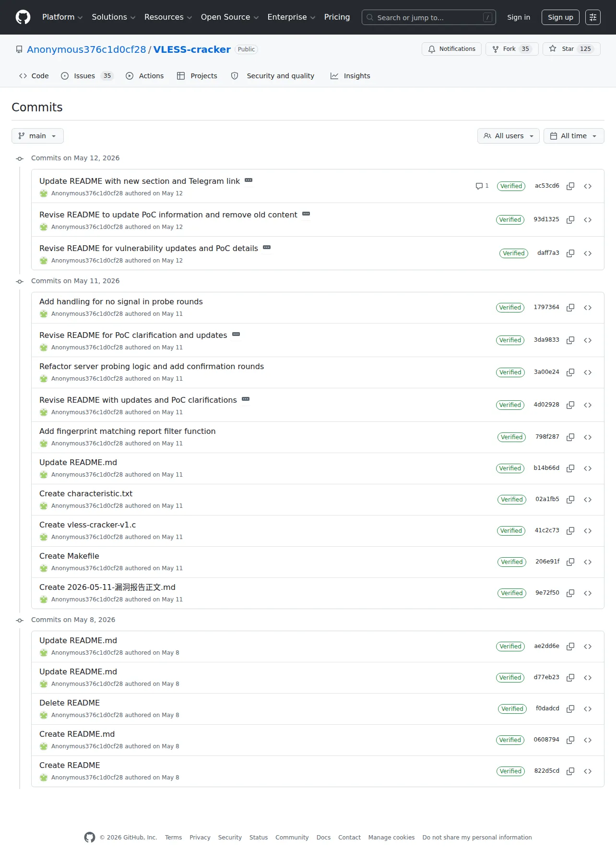Open Manage cookies in the footer
Viewport: 616px width, 863px height.
[391, 838]
